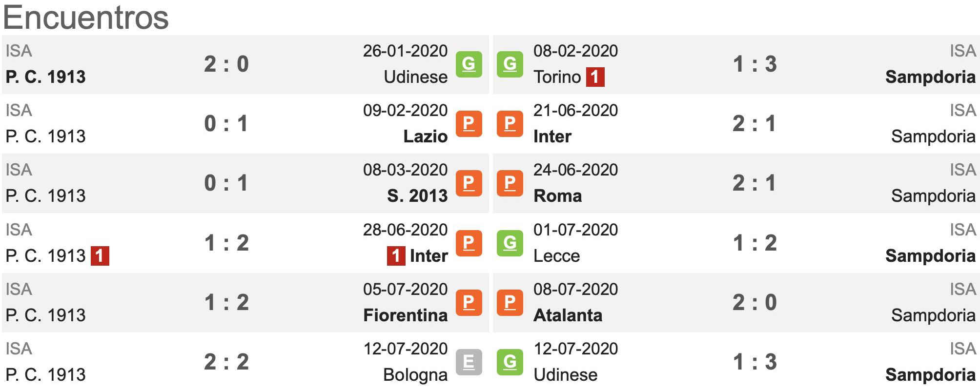
Task: Click orange P badge next to Lazio
Action: click(x=469, y=124)
